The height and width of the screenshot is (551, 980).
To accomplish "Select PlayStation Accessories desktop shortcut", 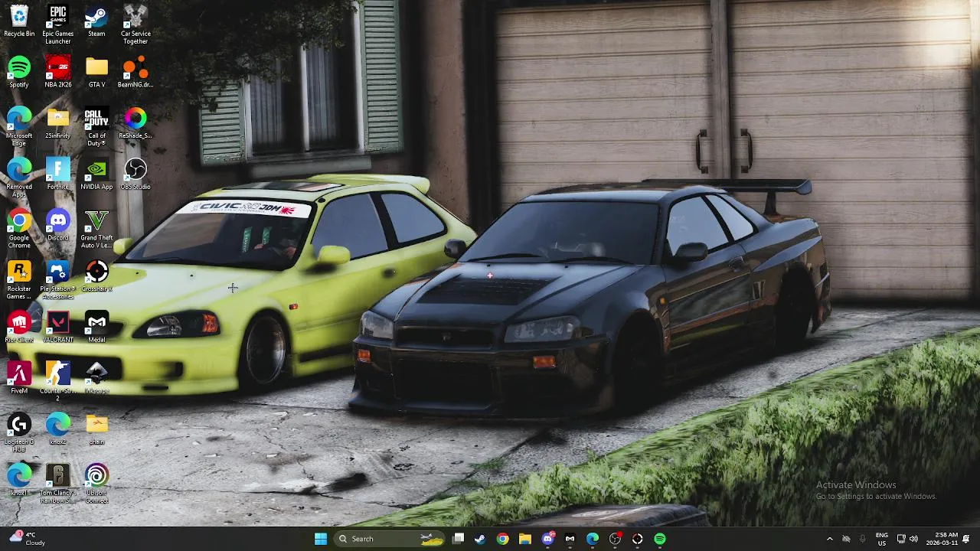I will 57,281.
